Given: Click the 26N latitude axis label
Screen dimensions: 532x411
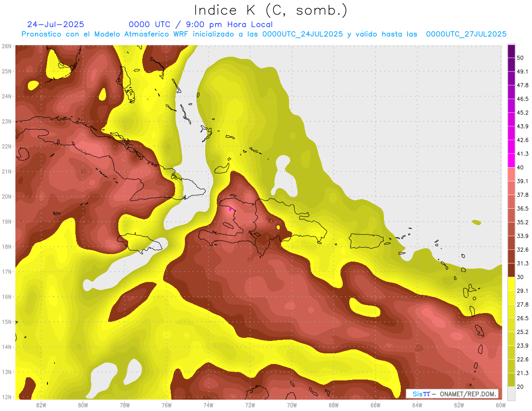Looking at the screenshot, I should pos(7,46).
